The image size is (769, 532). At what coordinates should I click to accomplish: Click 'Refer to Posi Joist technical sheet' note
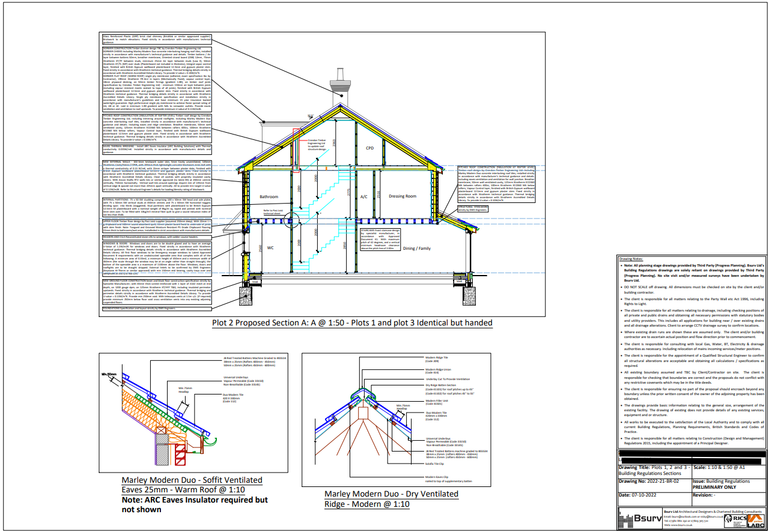pos(274,212)
